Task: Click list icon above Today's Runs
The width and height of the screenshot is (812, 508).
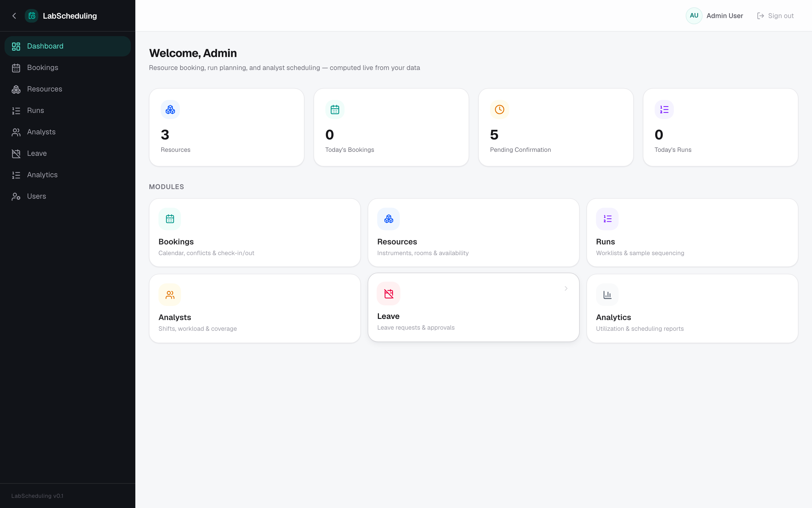Action: coord(664,110)
